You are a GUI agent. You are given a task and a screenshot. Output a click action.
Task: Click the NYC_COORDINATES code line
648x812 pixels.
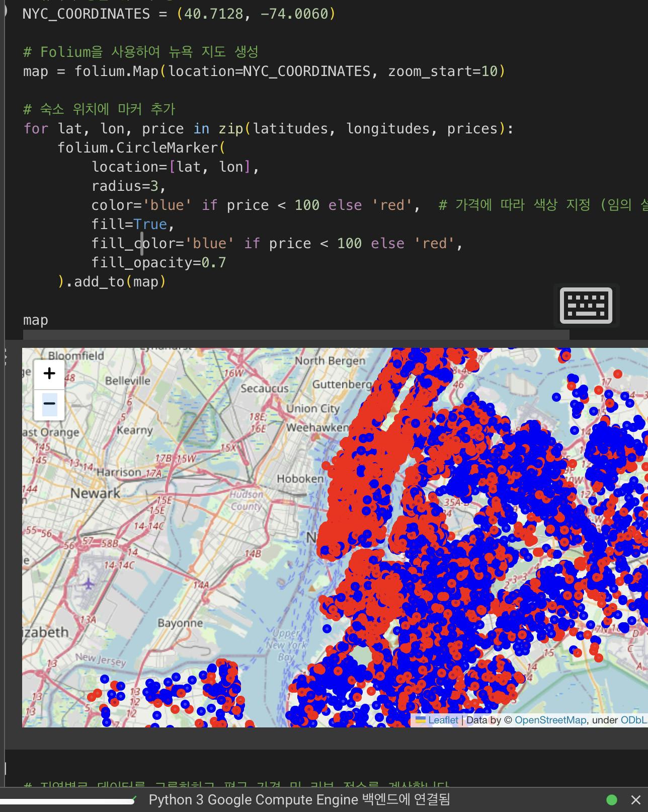coord(179,14)
